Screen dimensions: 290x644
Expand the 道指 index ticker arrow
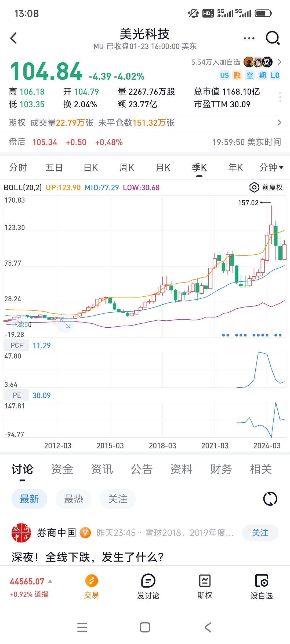[x=50, y=581]
